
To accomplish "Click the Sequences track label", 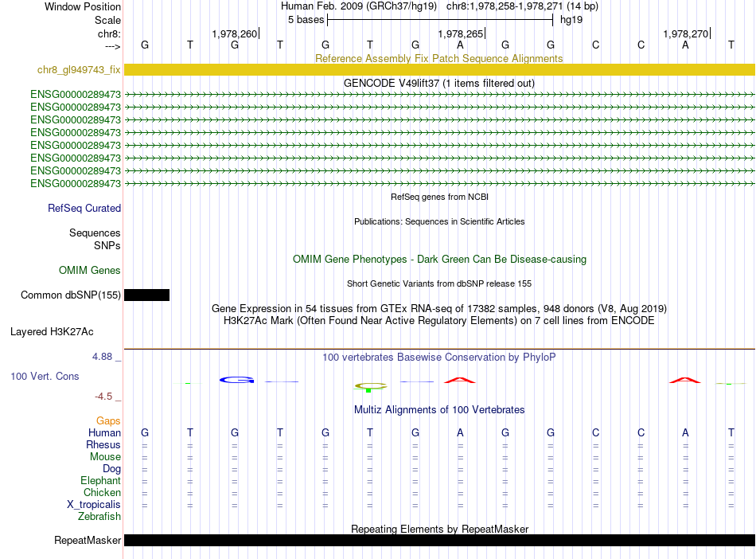I will tap(95, 233).
